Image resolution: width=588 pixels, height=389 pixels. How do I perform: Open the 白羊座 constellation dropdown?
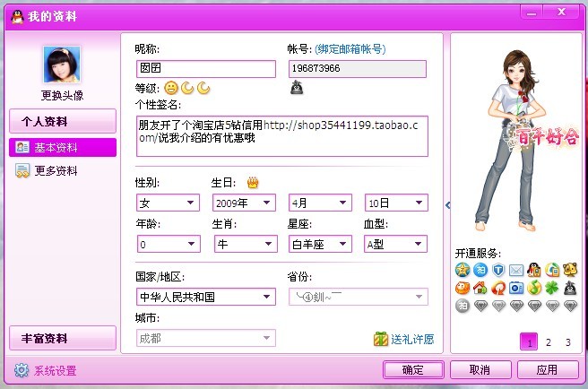pyautogui.click(x=320, y=244)
